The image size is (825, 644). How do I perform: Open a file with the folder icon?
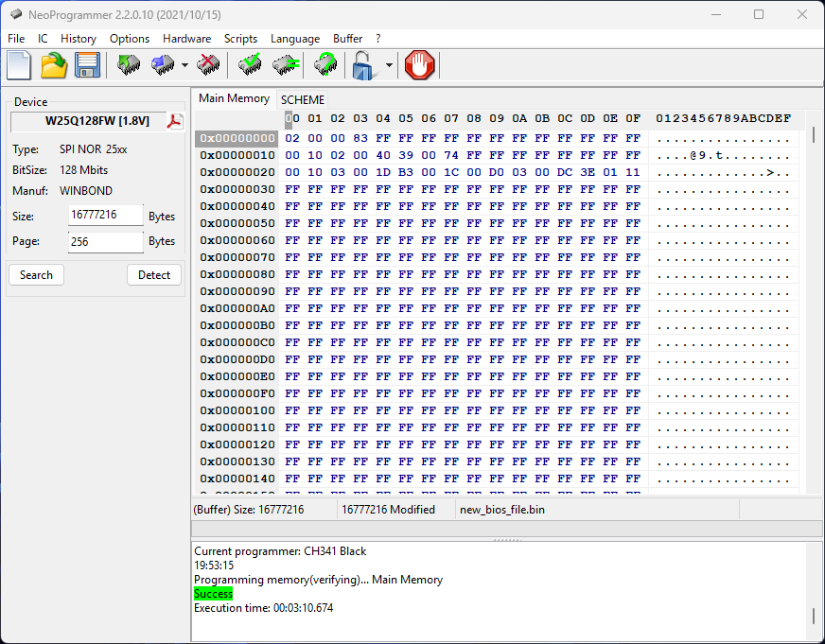click(x=54, y=65)
